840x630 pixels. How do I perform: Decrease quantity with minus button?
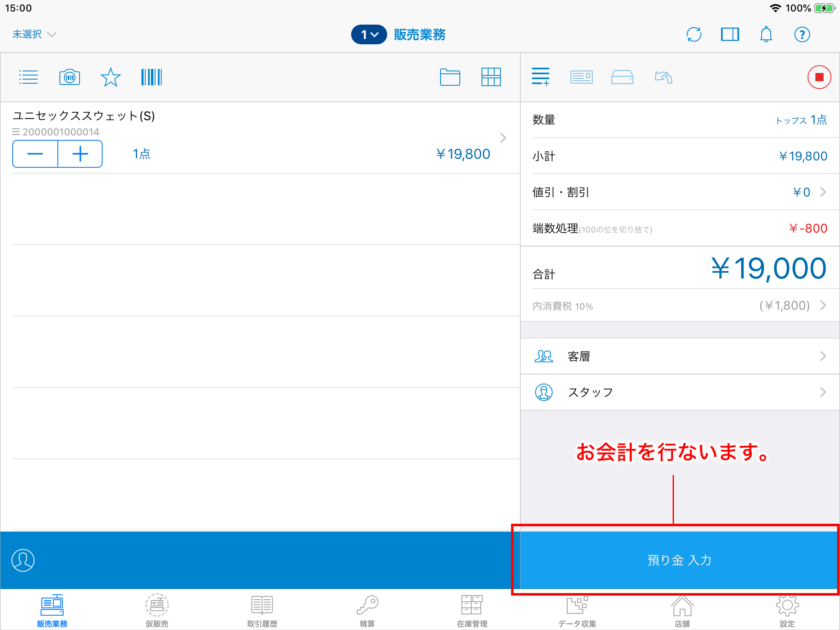pyautogui.click(x=35, y=154)
